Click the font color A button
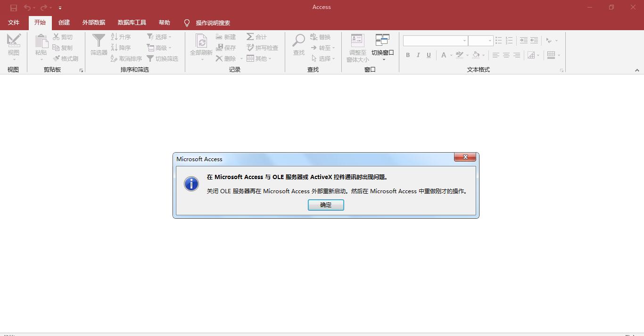 444,55
